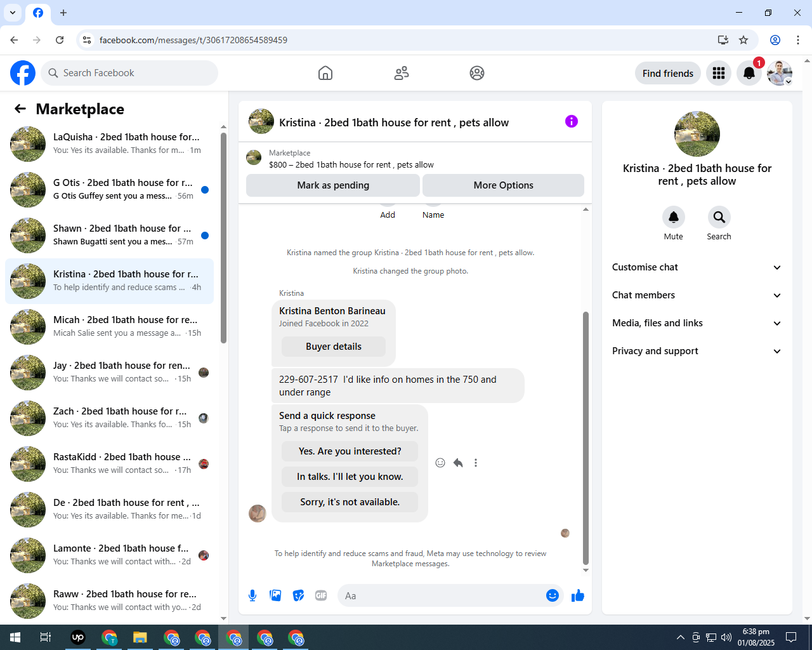Open Facebook home from the top navigation
The width and height of the screenshot is (812, 650).
coord(325,73)
